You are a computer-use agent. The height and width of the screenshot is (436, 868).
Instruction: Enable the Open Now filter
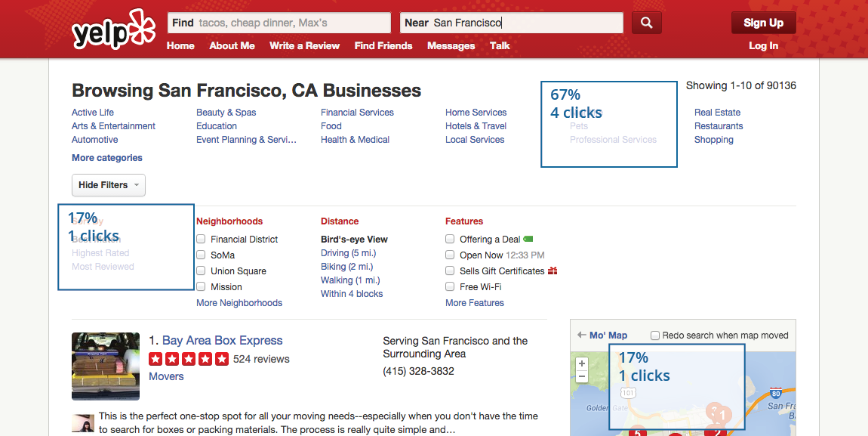coord(450,255)
